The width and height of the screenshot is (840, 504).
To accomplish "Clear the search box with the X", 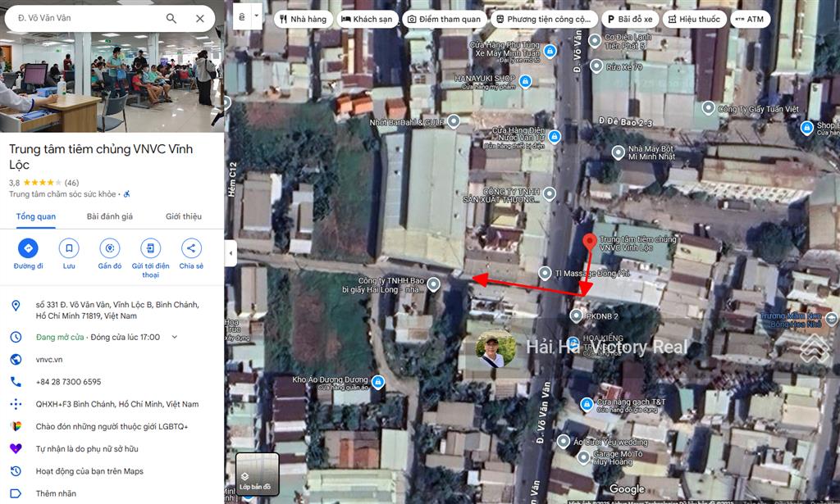I will click(x=200, y=18).
